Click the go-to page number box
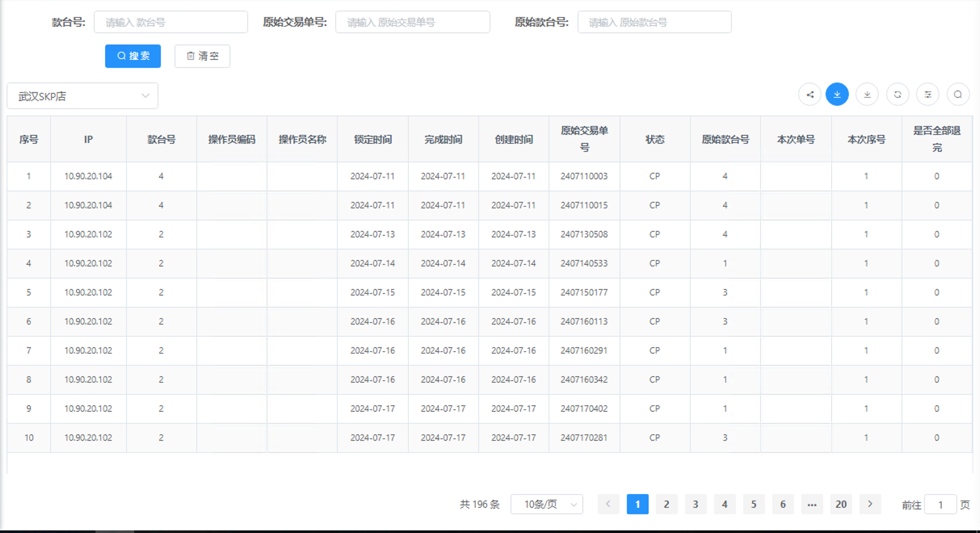Screen dimensions: 980x533 940,504
